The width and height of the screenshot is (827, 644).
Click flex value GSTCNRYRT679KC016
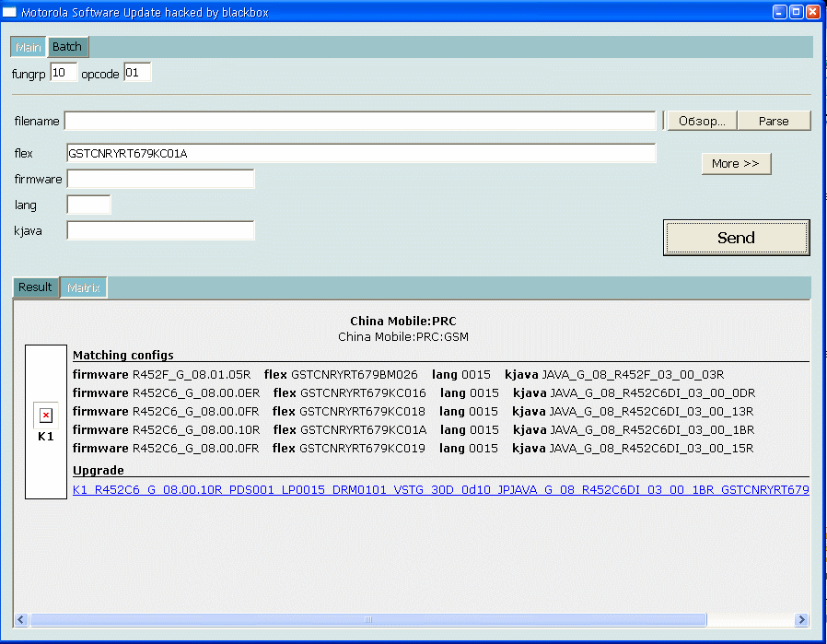click(x=363, y=392)
